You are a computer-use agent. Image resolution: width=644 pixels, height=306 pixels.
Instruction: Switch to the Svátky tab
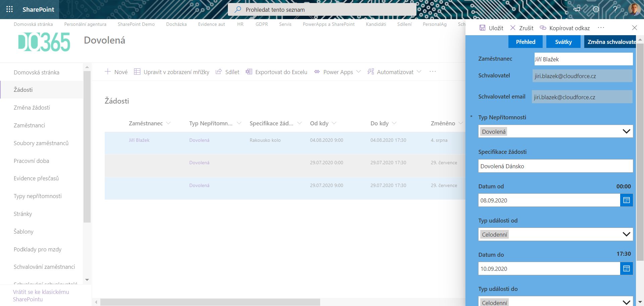tap(563, 42)
